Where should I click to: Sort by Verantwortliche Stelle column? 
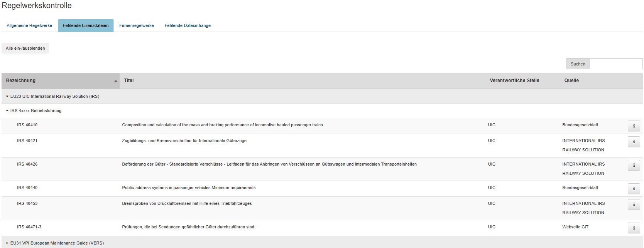tap(514, 81)
